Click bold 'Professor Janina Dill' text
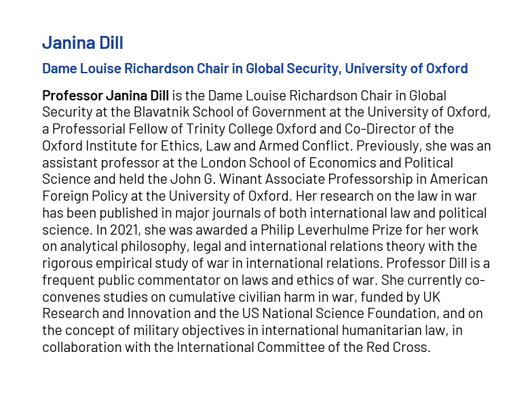Viewport: 532px width, 394px height. pos(106,96)
